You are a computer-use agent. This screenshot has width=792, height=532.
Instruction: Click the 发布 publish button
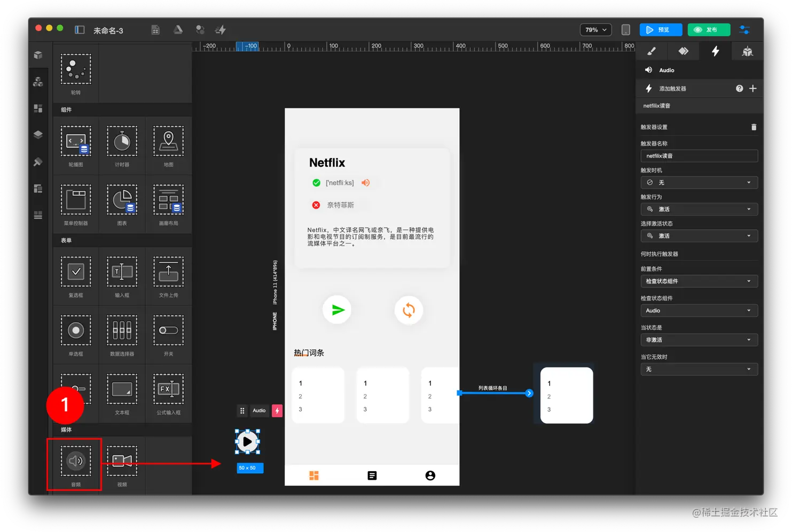tap(709, 30)
